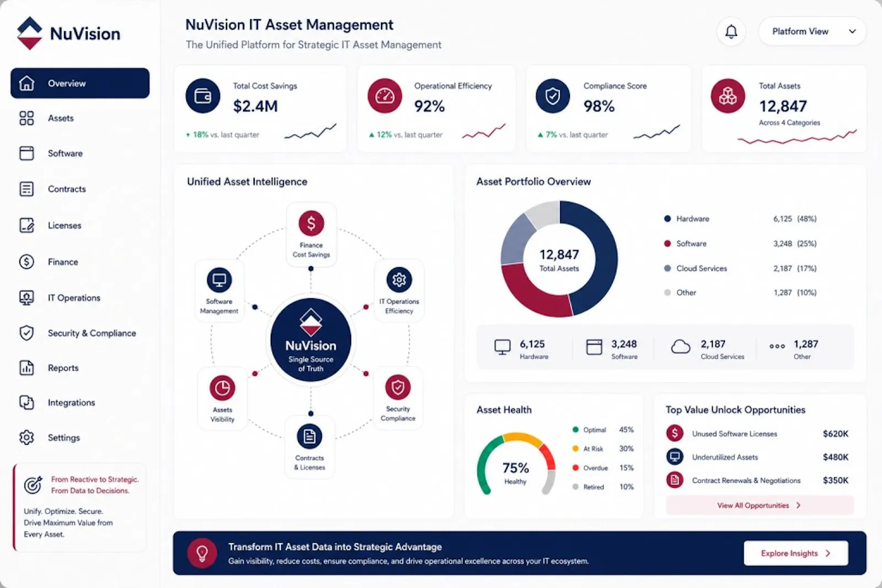The image size is (882, 588).
Task: Expand the Platform View dropdown
Action: (x=812, y=31)
